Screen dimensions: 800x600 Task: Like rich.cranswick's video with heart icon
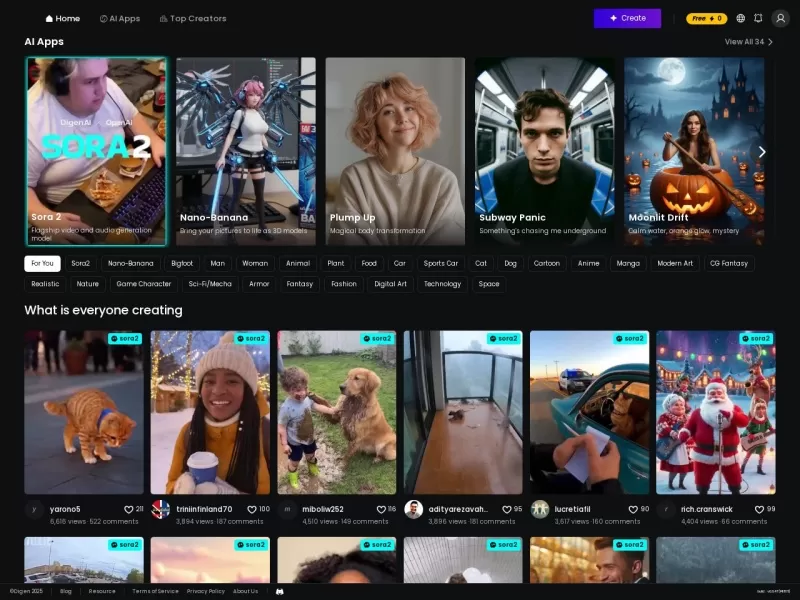[x=759, y=509]
